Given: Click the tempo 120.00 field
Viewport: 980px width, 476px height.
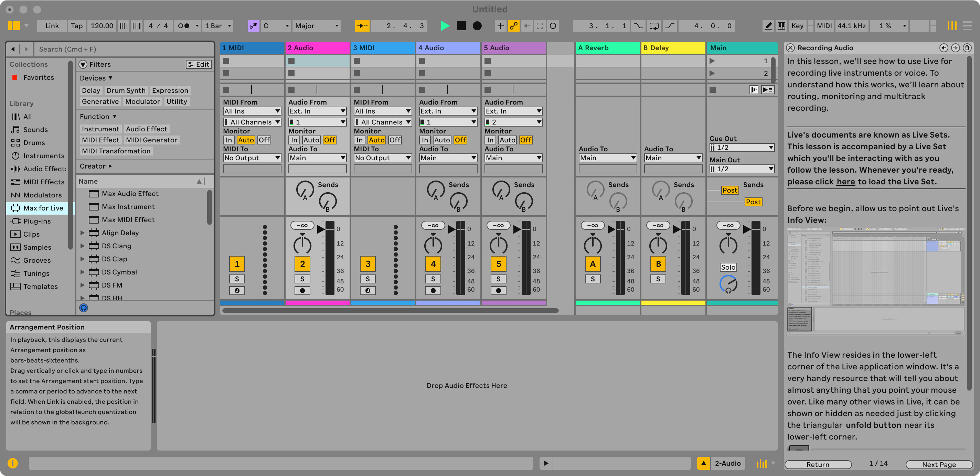Looking at the screenshot, I should 102,26.
